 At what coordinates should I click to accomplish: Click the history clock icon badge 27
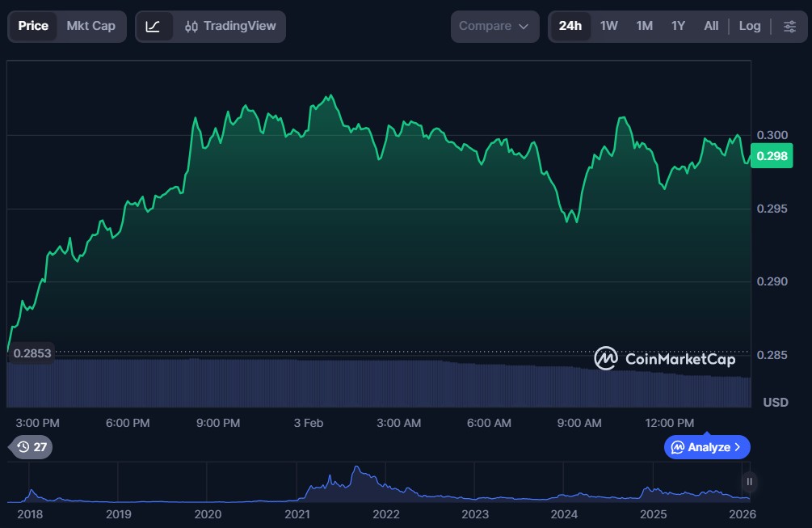coord(31,447)
